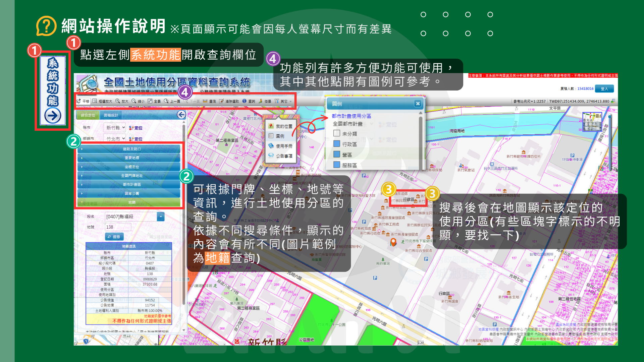The height and width of the screenshot is (362, 644).
Task: Open 使用手冊 from the popup menu
Action: click(281, 146)
